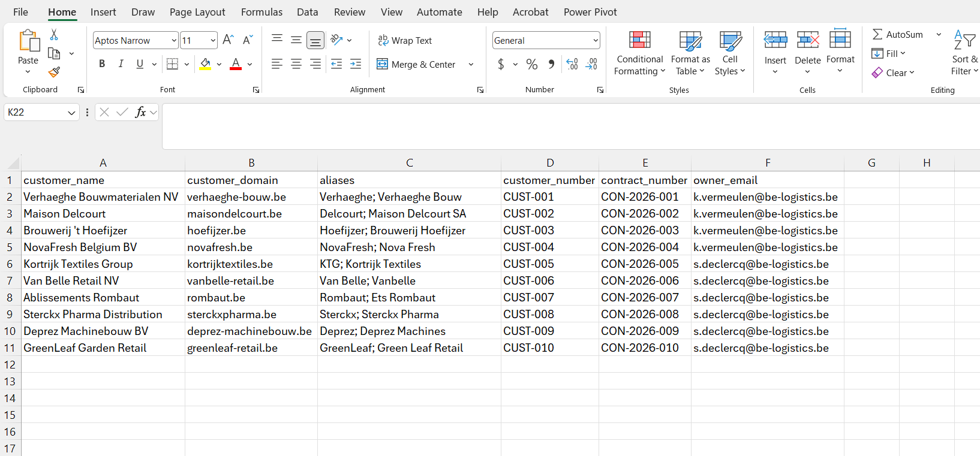The height and width of the screenshot is (456, 980).
Task: Open the Cell Styles gallery
Action: [x=730, y=53]
